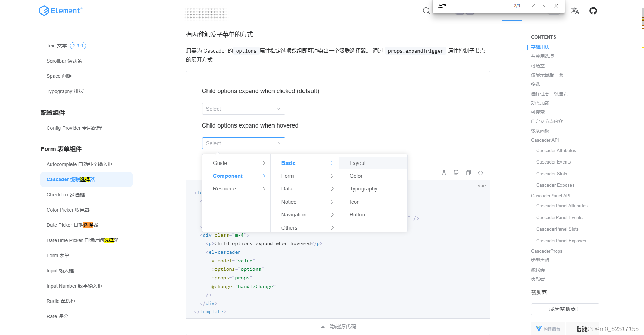644x335 pixels.
Task: Open the 'Select' dropdown under default expand example
Action: [x=243, y=109]
